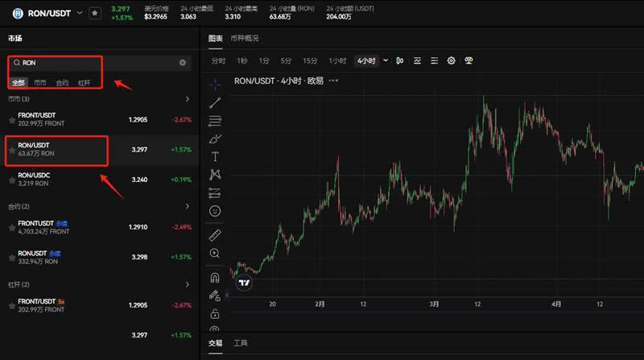Image resolution: width=644 pixels, height=360 pixels.
Task: Clear the RON search text
Action: pyautogui.click(x=183, y=62)
